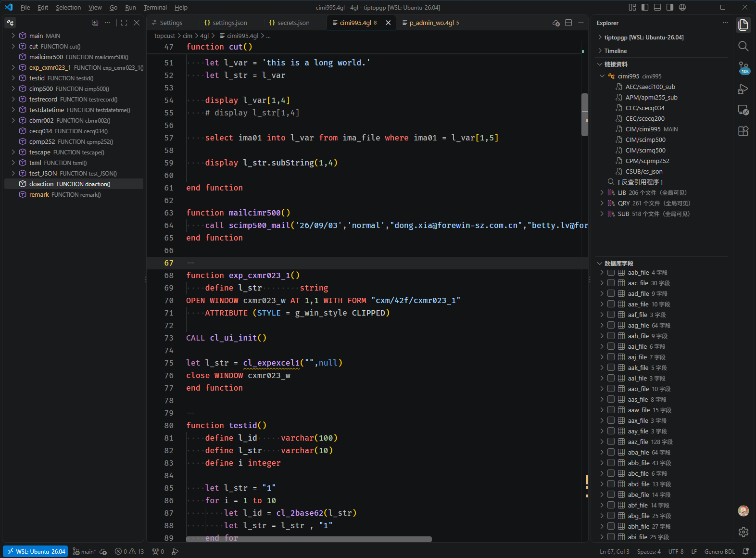Switch to the settings.json tab
The width and height of the screenshot is (756, 558).
[x=229, y=23]
